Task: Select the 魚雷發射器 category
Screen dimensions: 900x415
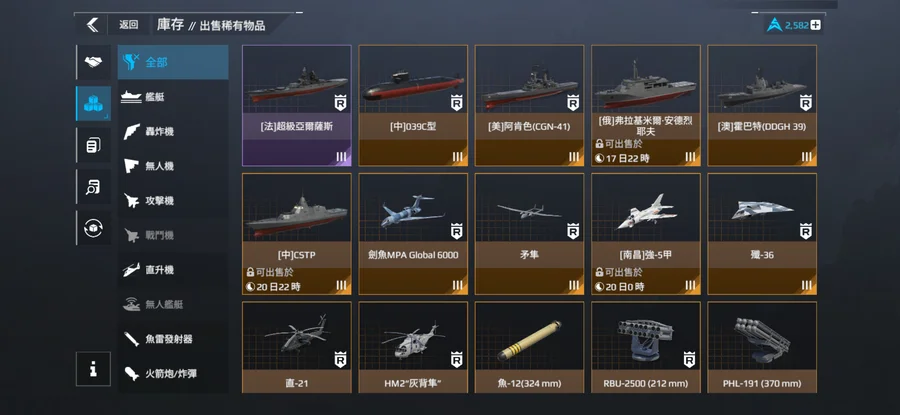Action: pos(173,339)
